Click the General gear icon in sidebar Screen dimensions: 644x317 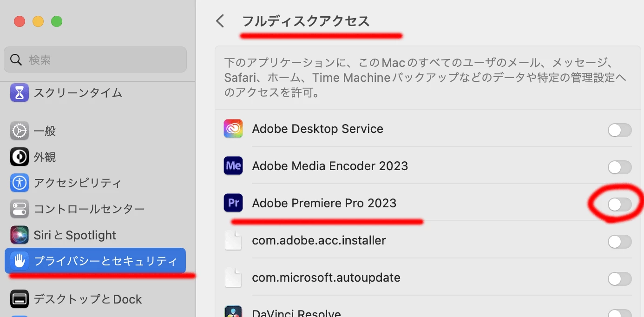tap(20, 131)
